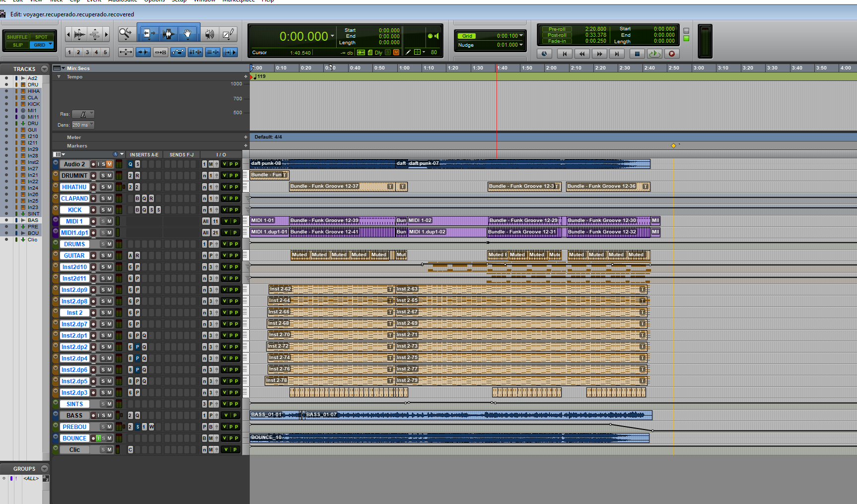Screen dimensions: 857x504
Task: Click INSERTS A-E column header
Action: point(144,155)
